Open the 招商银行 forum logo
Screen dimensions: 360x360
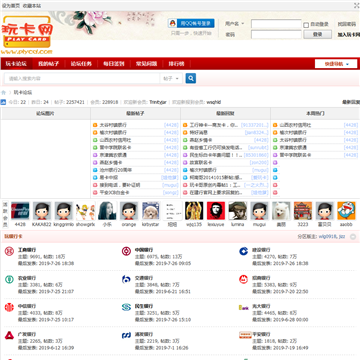point(244,279)
